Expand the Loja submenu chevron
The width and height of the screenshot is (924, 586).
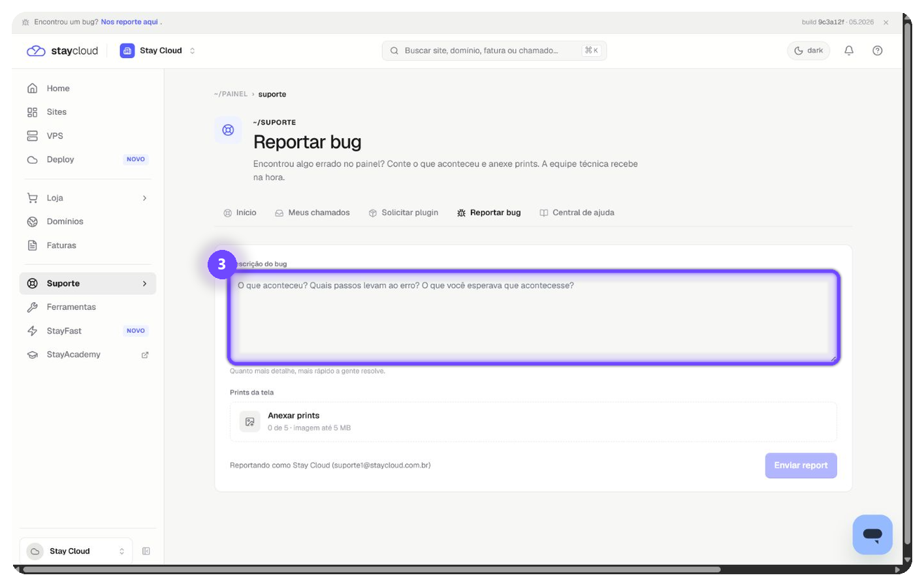point(144,198)
